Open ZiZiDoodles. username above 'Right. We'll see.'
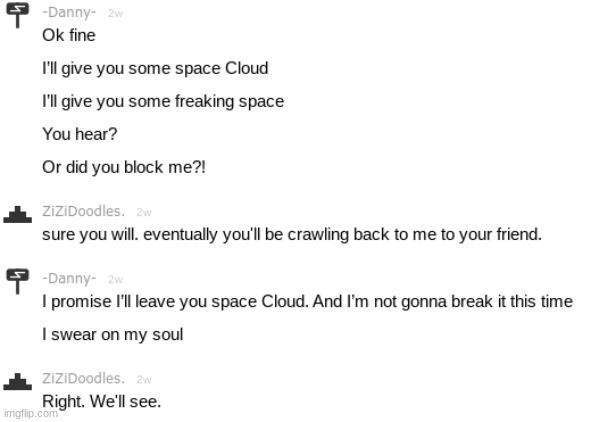This screenshot has height=422, width=591. 83,378
